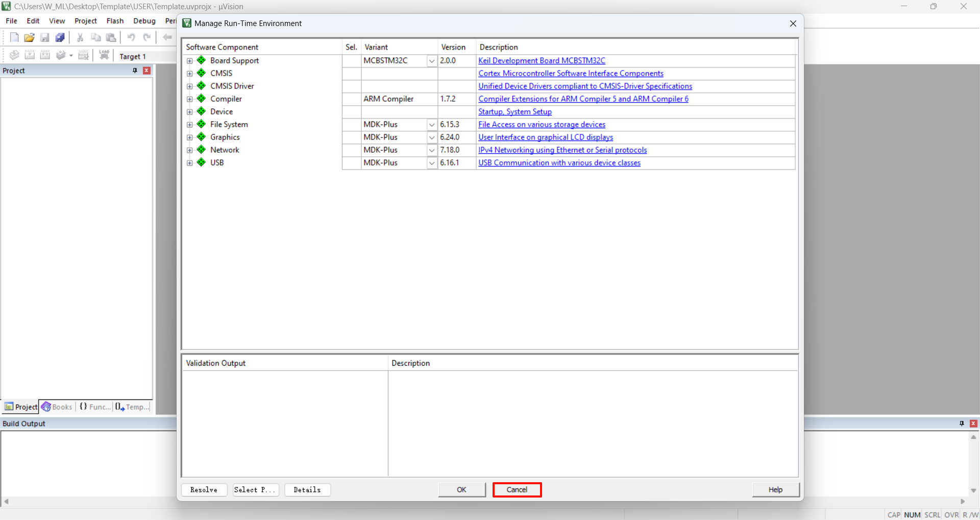Open the Keil Development Board MCBSTM32C link
The width and height of the screenshot is (980, 520).
[542, 61]
